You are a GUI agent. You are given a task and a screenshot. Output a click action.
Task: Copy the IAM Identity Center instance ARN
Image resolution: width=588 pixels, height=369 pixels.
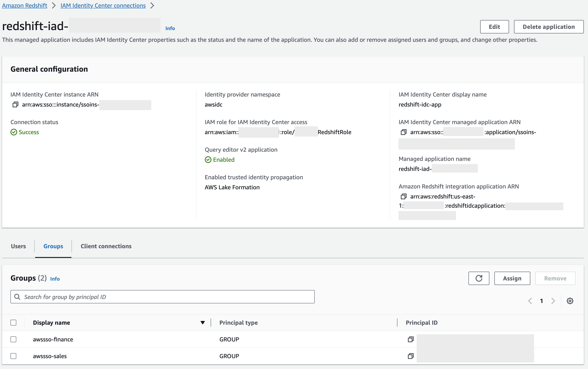tap(15, 104)
